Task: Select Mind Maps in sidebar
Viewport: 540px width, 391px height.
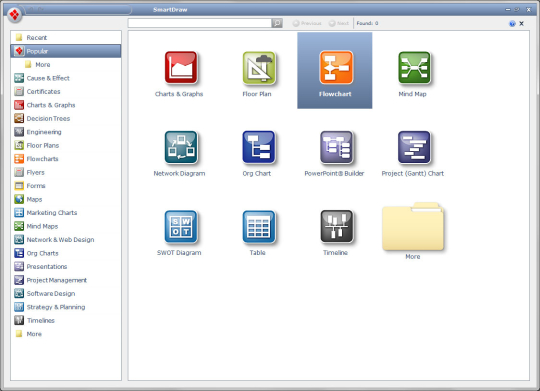Action: pyautogui.click(x=66, y=226)
